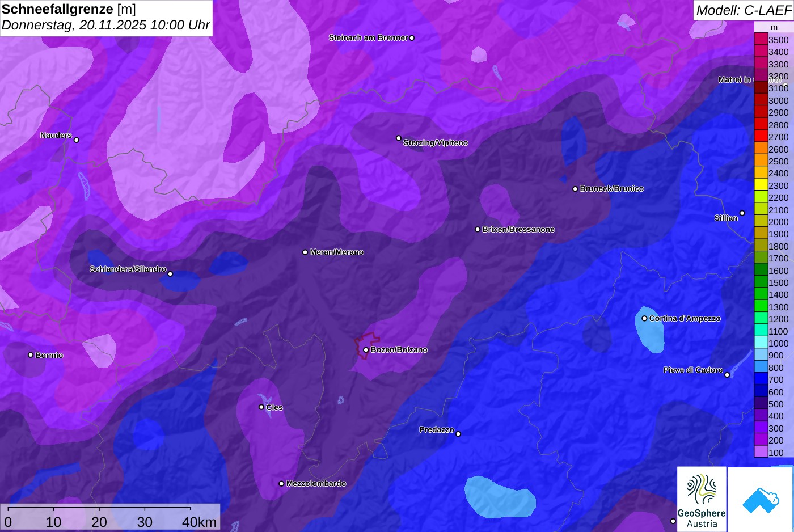The width and height of the screenshot is (794, 532).
Task: Select the 100 m legend color swatch
Action: click(x=761, y=452)
